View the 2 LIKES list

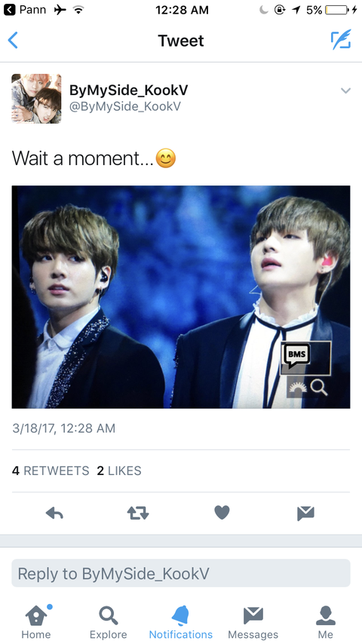point(119,471)
